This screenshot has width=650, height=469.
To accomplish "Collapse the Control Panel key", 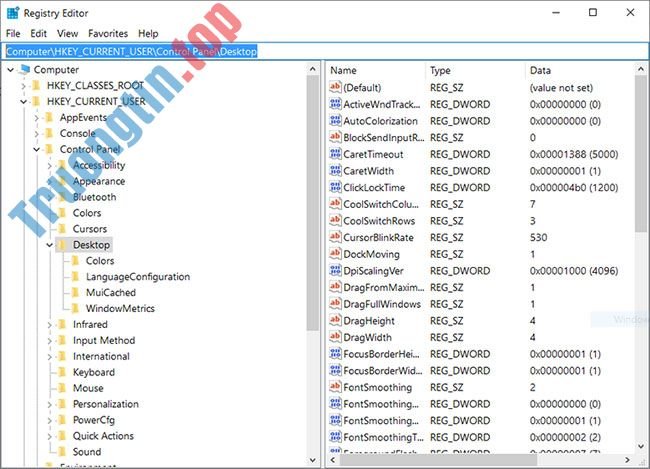I will point(36,149).
